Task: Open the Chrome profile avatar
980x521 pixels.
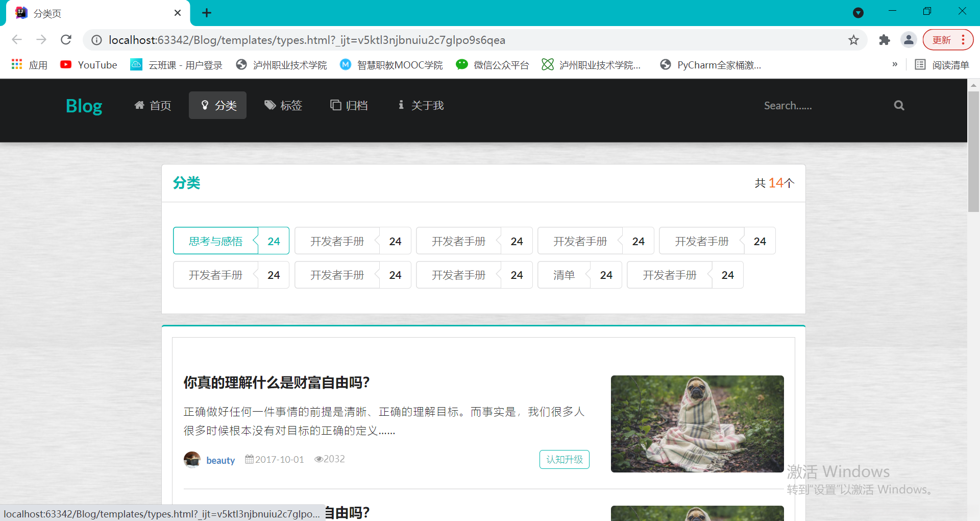Action: (x=909, y=40)
